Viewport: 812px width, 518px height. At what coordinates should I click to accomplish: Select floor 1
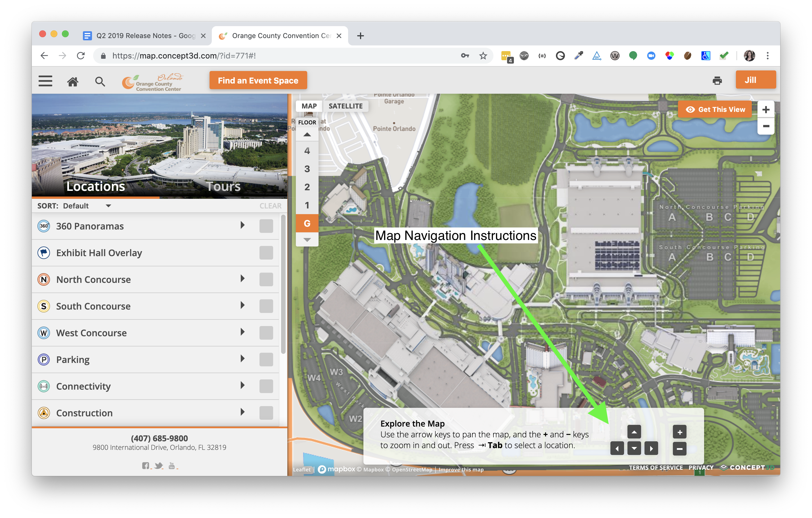coord(307,205)
